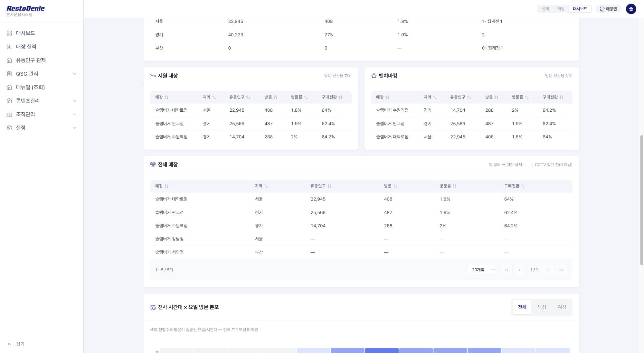This screenshot has height=353, width=644.
Task: Sort 벤치마킹 table by 방문률
Action: 520,97
